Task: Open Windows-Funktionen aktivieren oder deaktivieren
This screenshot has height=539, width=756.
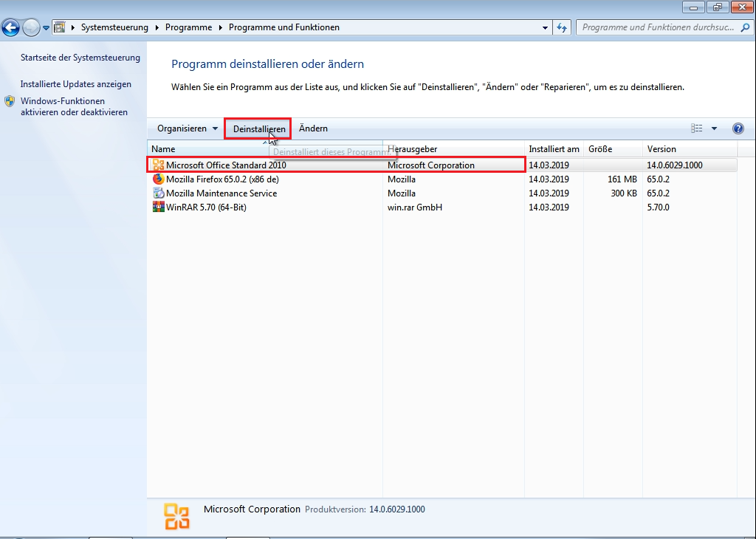Action: (x=74, y=106)
